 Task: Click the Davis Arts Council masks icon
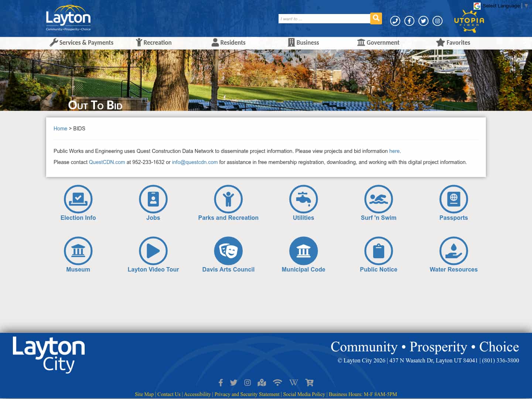pos(228,250)
